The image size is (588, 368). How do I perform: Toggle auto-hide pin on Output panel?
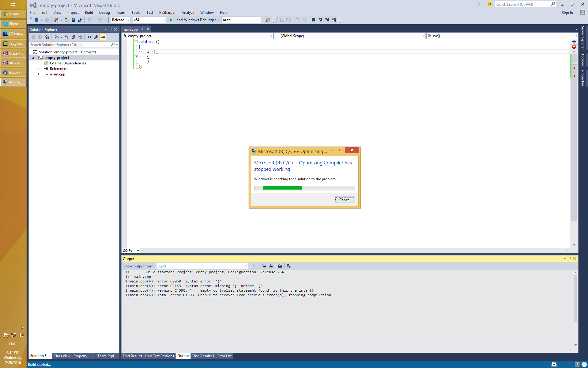(x=570, y=259)
